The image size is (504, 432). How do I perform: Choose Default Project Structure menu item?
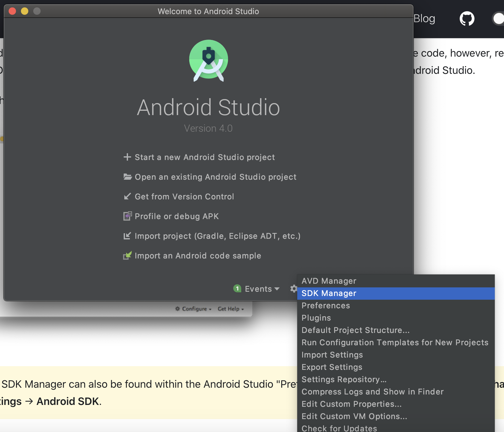[396, 330]
